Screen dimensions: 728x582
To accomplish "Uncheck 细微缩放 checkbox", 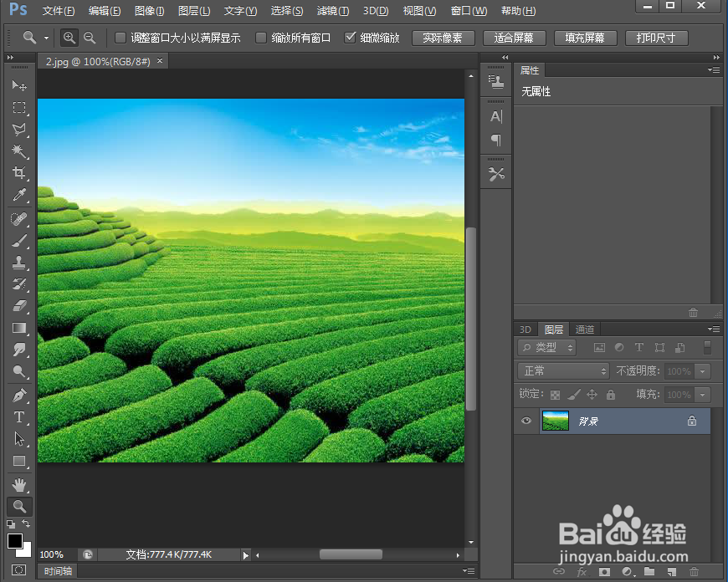I will (350, 37).
